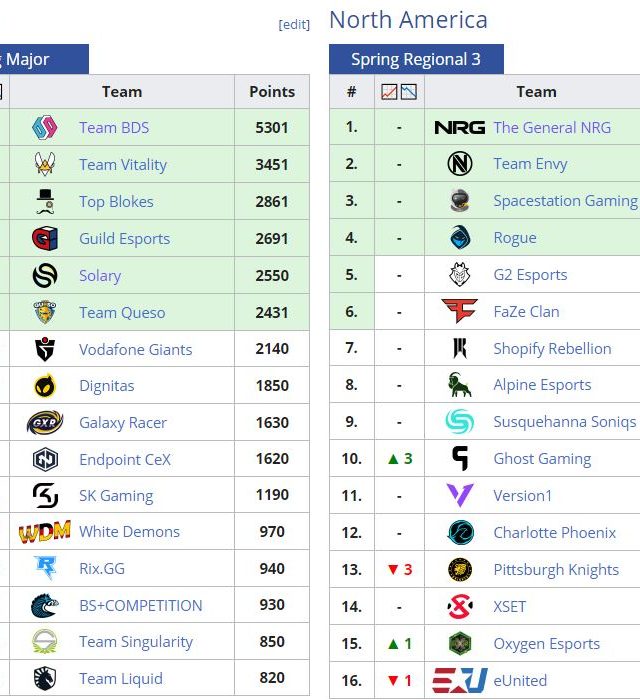Select the Spring Regional 3 tab
Screen dimensions: 640x700
click(x=415, y=59)
